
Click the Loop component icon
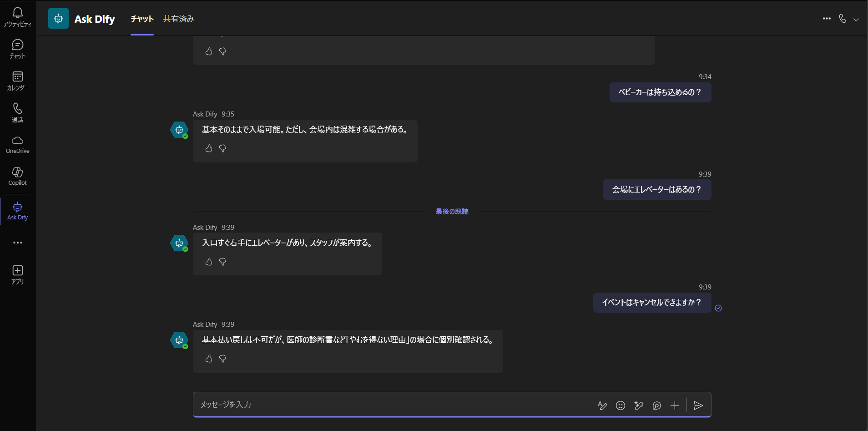coord(656,405)
